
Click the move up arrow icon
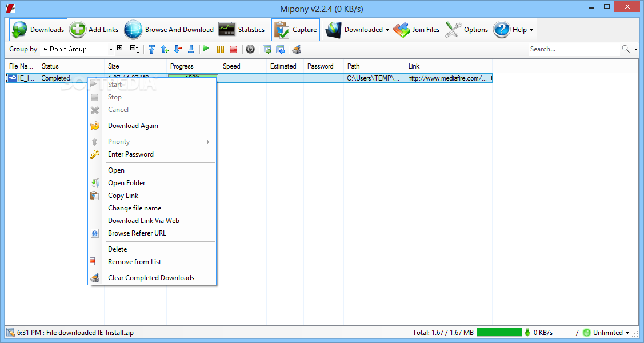pos(165,49)
